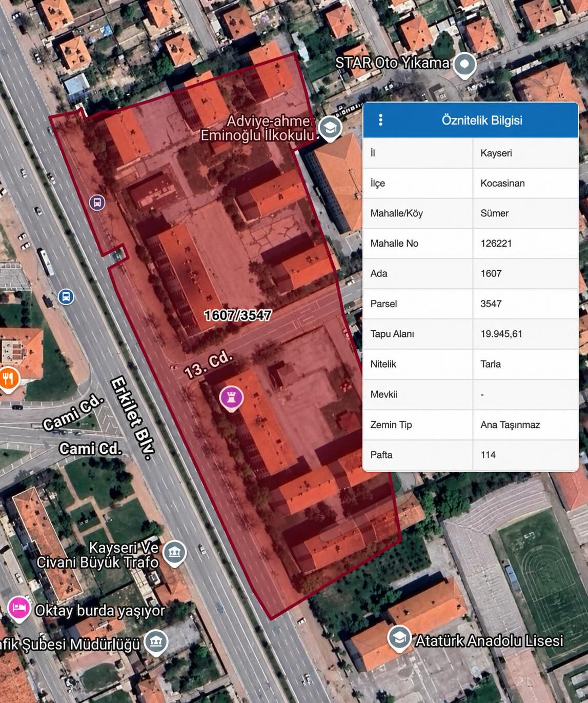Click the Mahalle No value 126221
Viewport: 588px width, 703px height.
click(496, 243)
